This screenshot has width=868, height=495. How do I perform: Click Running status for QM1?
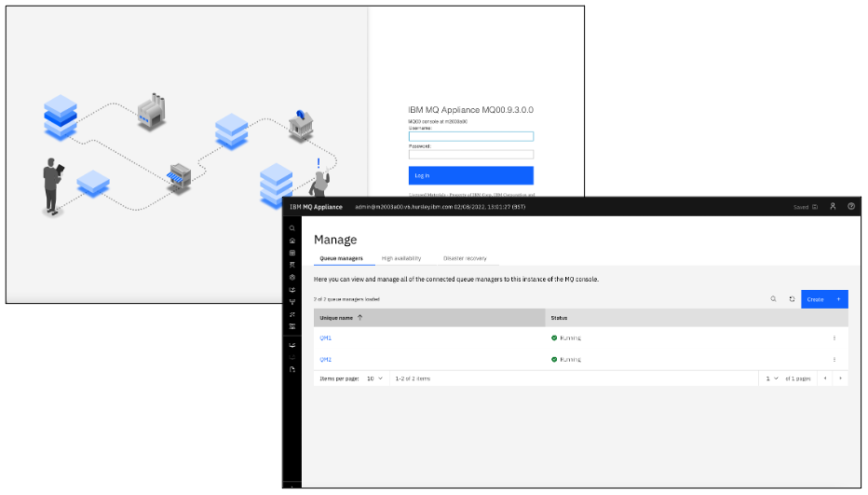(565, 337)
